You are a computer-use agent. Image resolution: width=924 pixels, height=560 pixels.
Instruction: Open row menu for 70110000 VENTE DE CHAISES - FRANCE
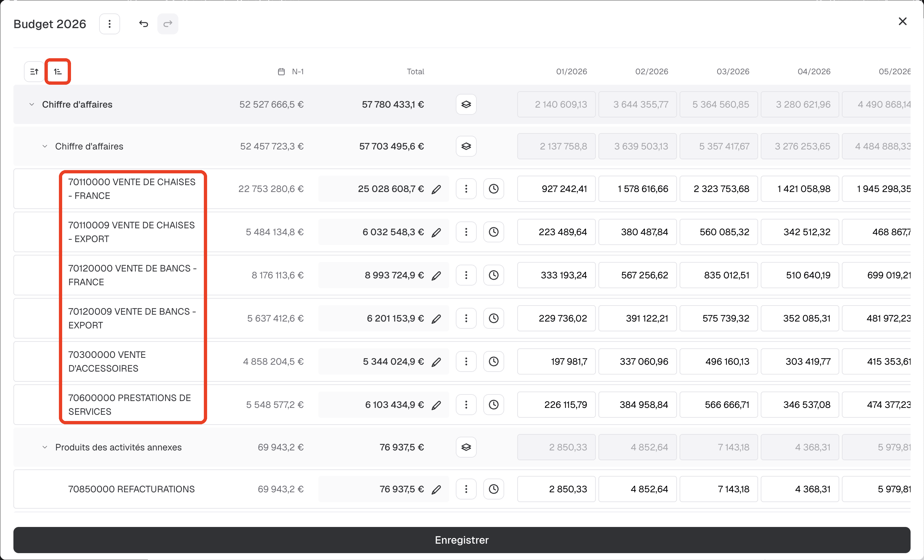(466, 189)
